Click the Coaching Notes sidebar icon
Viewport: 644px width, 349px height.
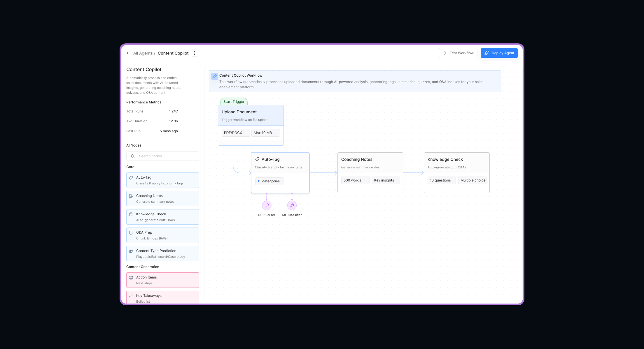pos(131,196)
